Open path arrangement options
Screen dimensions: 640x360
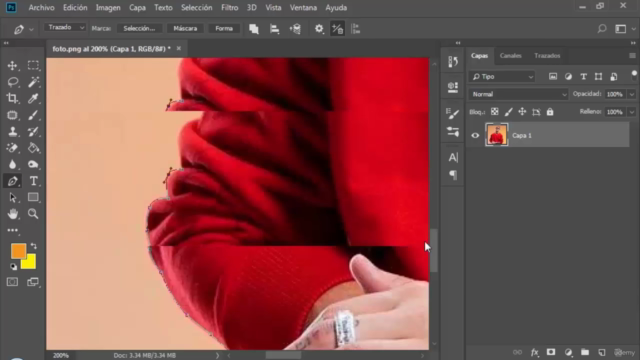tap(295, 29)
